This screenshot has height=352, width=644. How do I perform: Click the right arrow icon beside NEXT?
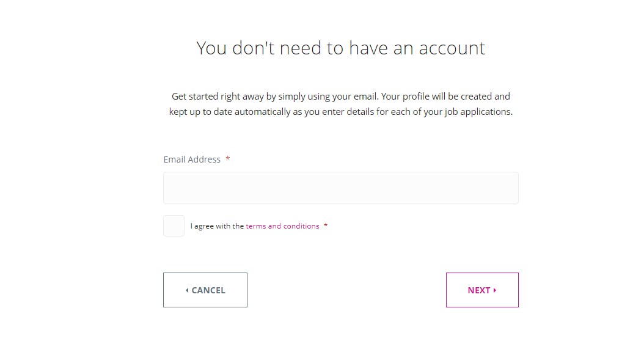[x=495, y=290]
